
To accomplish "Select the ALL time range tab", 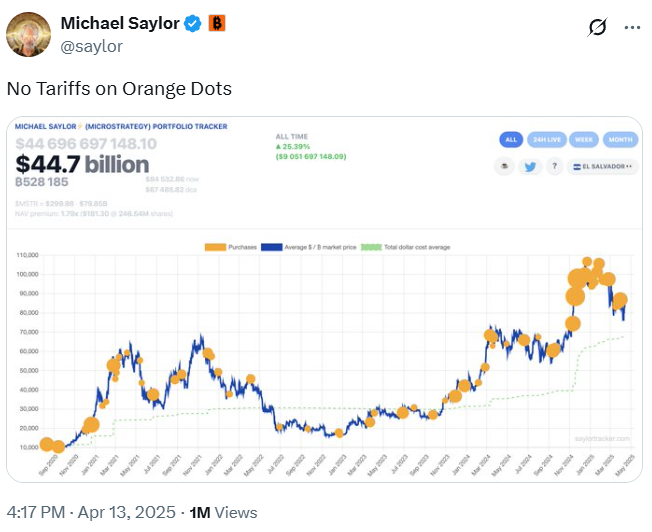I will tap(511, 140).
